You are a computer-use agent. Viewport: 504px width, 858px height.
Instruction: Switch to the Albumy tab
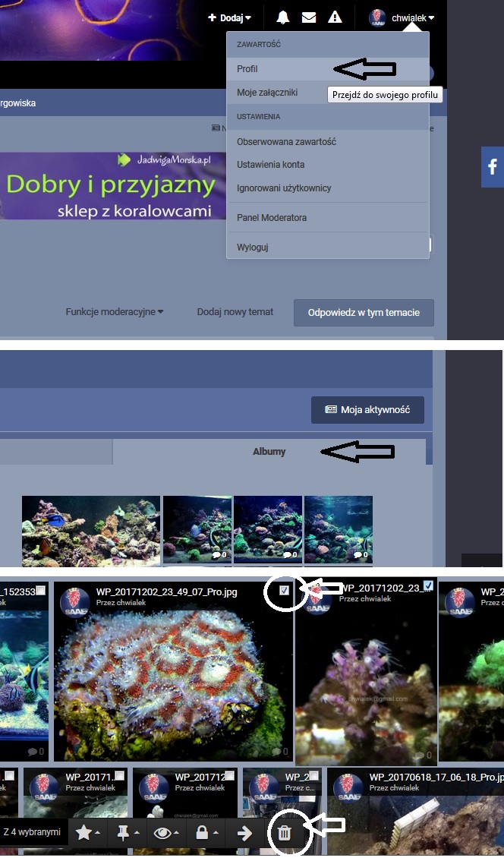pos(269,452)
